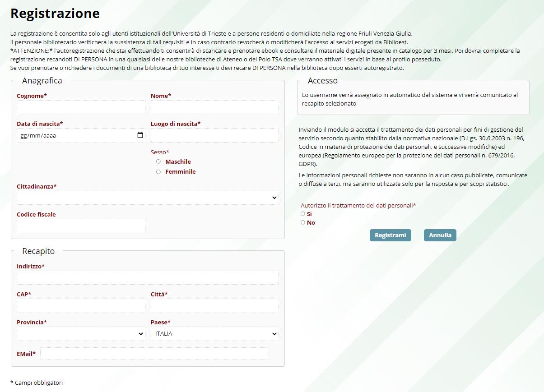Select the Femminile radio button

158,171
